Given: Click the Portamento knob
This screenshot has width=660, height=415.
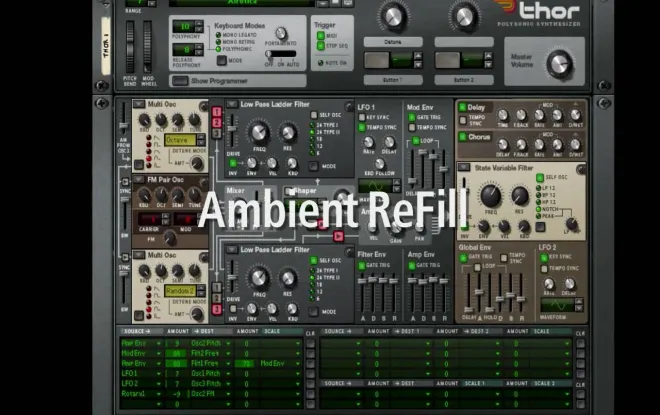Looking at the screenshot, I should [281, 33].
